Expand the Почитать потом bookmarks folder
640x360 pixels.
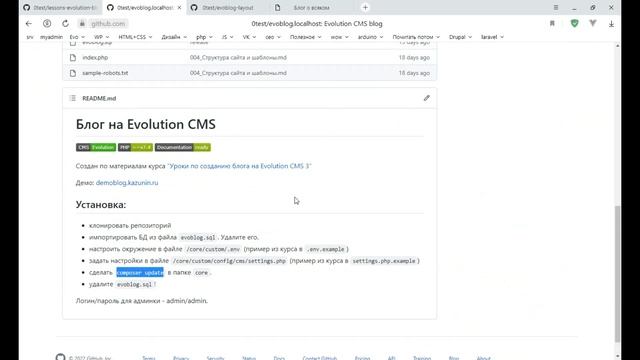coord(416,37)
